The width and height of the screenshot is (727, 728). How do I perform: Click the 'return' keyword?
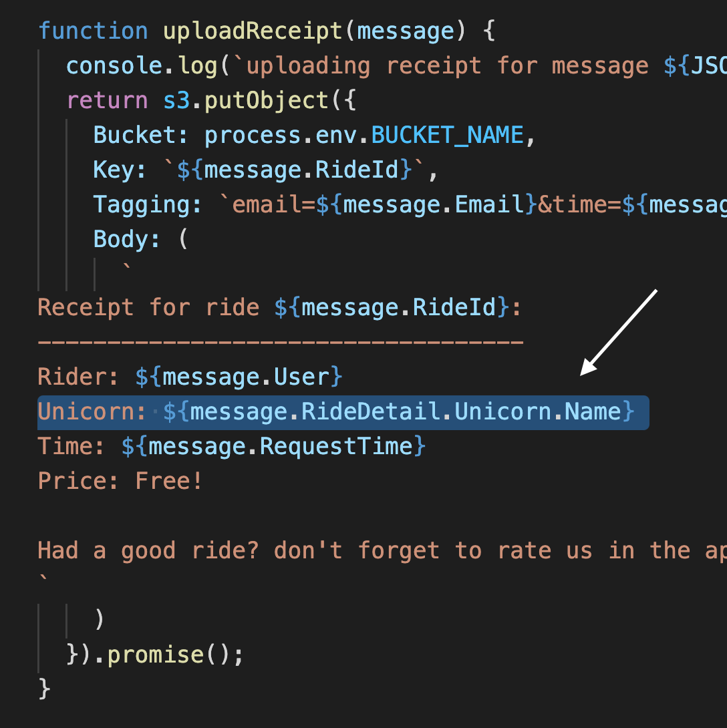[107, 101]
